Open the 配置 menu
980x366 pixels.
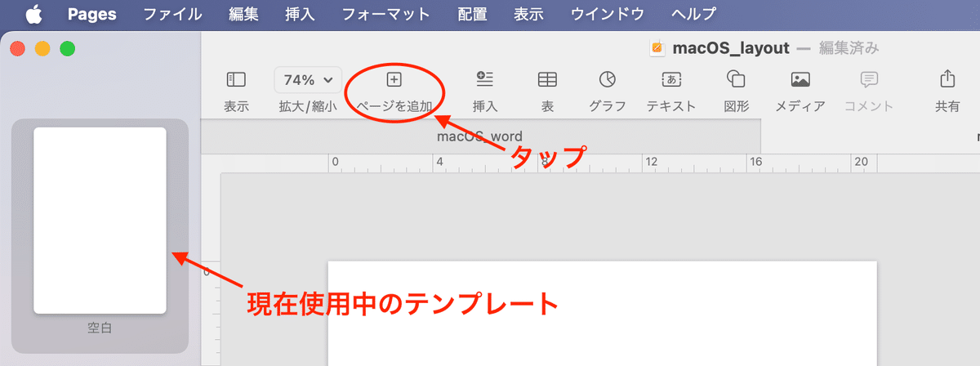pyautogui.click(x=472, y=14)
